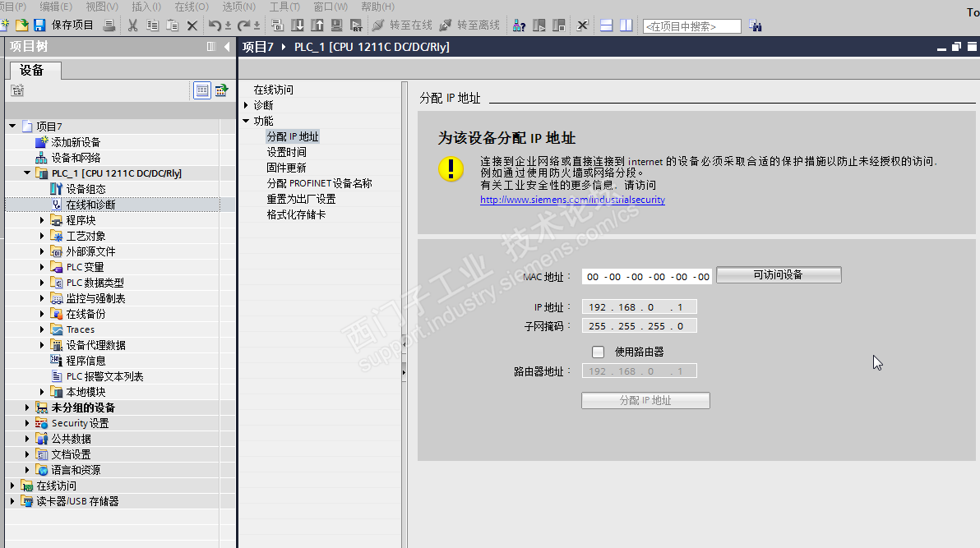
Task: Click the 分配 IP 地址 button
Action: pos(645,401)
